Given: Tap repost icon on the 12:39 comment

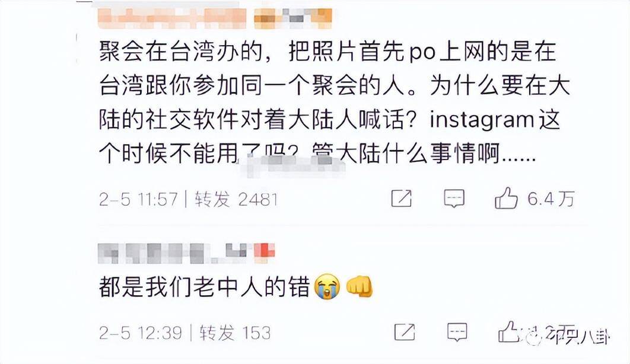Looking at the screenshot, I should pos(405,332).
